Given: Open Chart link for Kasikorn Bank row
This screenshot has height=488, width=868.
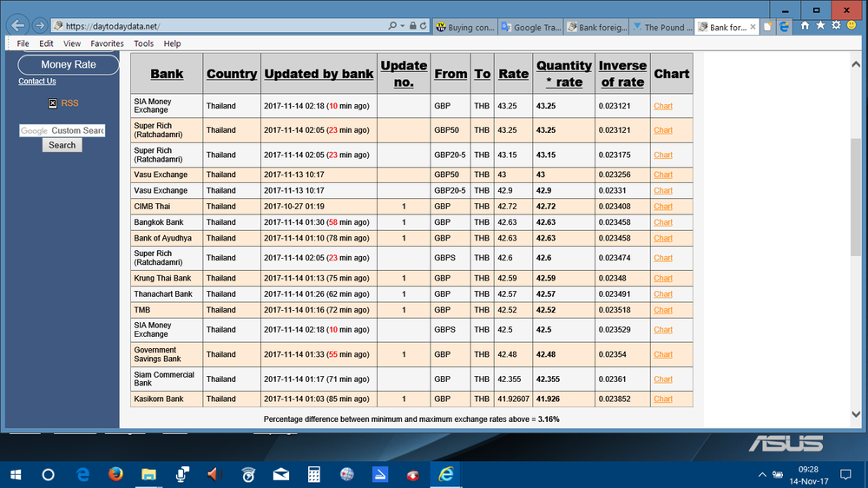Looking at the screenshot, I should tap(663, 399).
